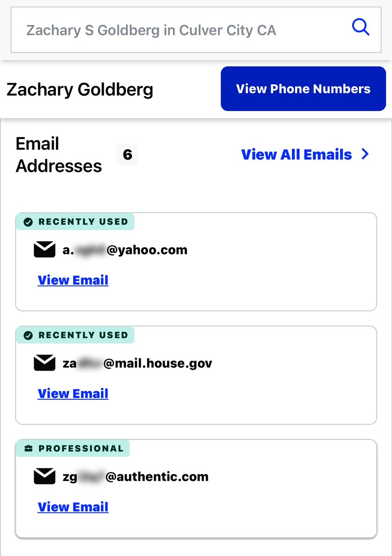Select the partially hidden @mail.house.gov email text
Image resolution: width=392 pixels, height=556 pixels.
(x=137, y=363)
